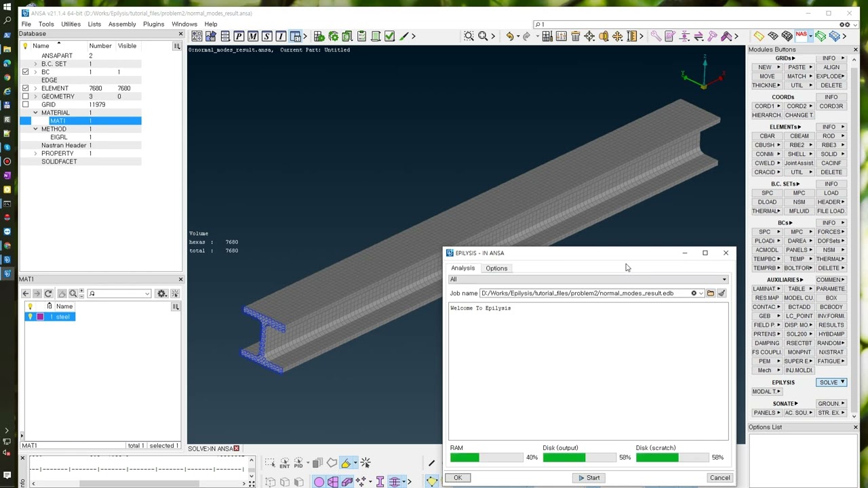Click the ENT selection icon in bottom toolbar
The height and width of the screenshot is (488, 868).
(284, 463)
